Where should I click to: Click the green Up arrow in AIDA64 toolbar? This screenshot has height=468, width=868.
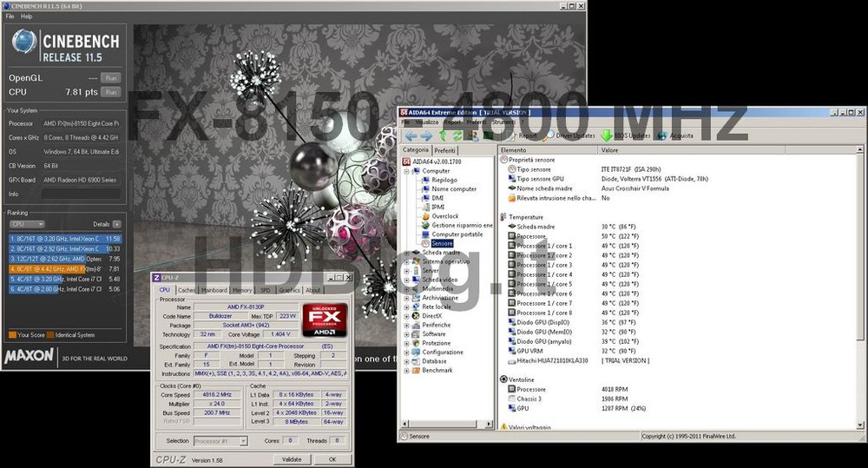coord(444,135)
